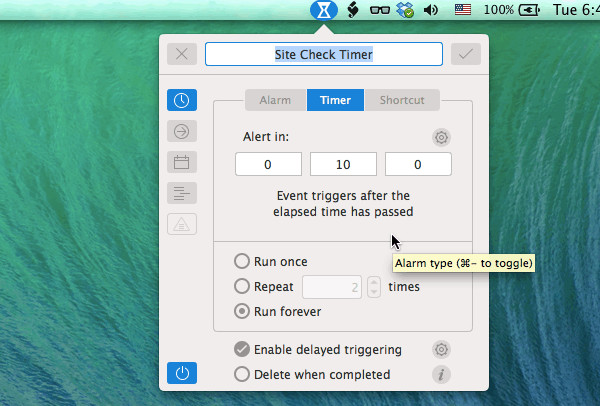Open the glasses icon in menu bar
The width and height of the screenshot is (600, 406).
[380, 10]
